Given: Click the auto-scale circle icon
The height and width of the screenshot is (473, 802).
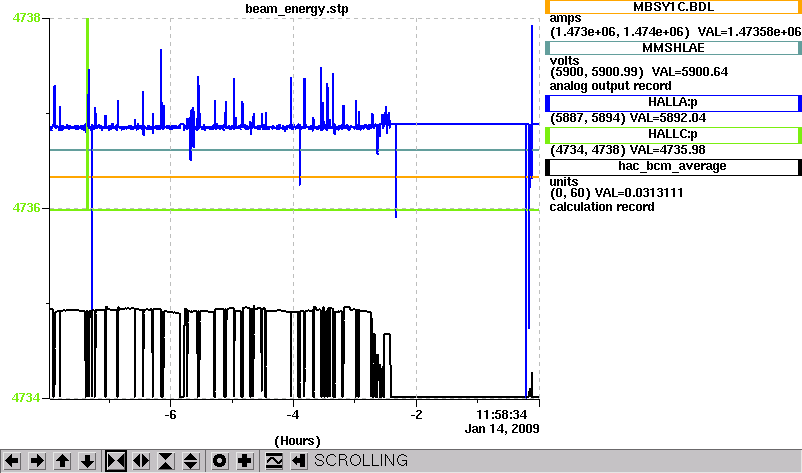Looking at the screenshot, I should [x=220, y=461].
